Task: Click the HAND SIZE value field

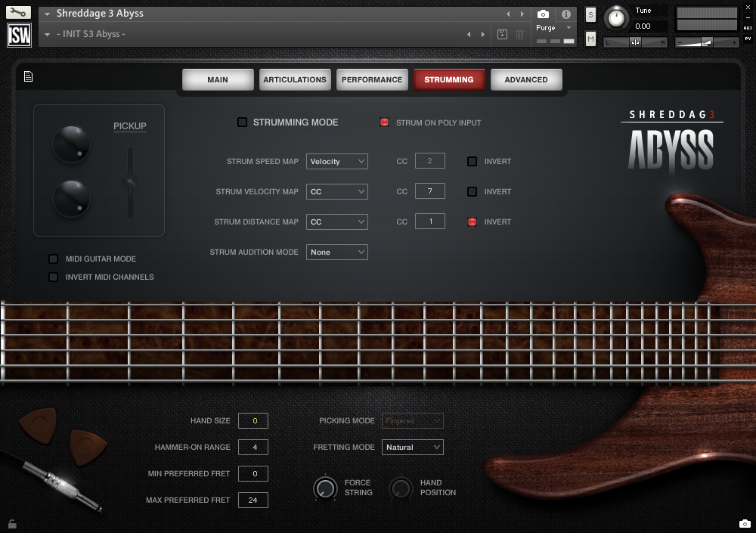Action: pyautogui.click(x=253, y=420)
